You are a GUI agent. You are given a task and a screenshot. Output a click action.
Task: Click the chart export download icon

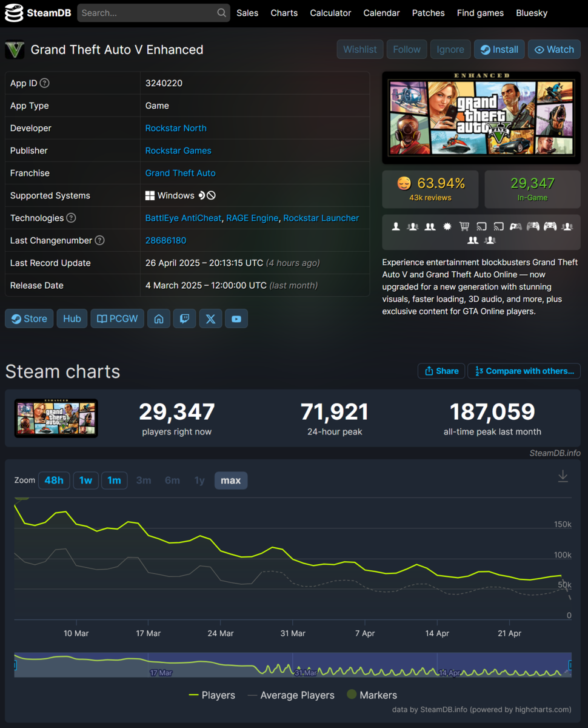pyautogui.click(x=563, y=476)
